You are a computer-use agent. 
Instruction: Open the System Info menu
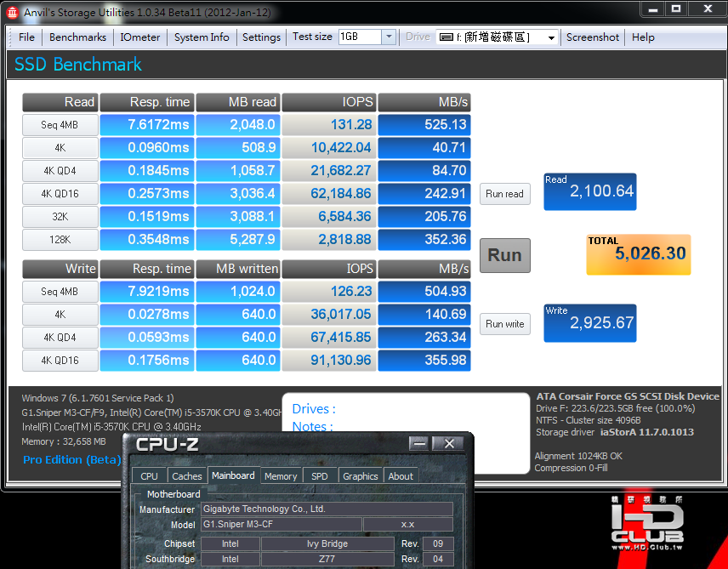(202, 37)
